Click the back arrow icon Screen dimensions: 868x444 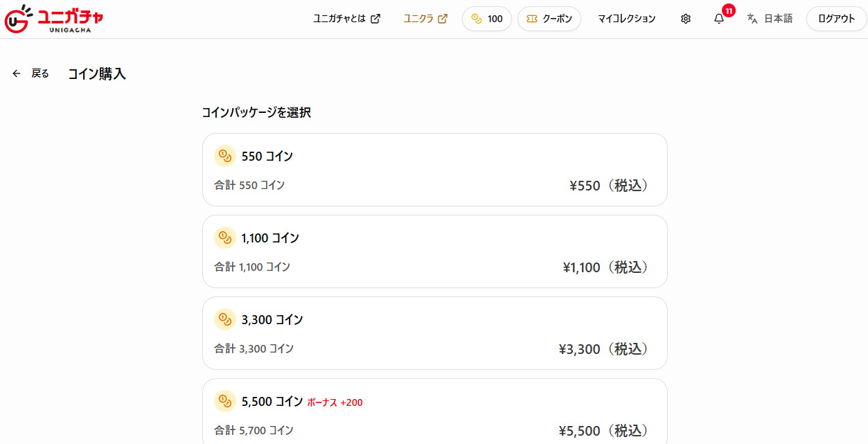pos(17,73)
